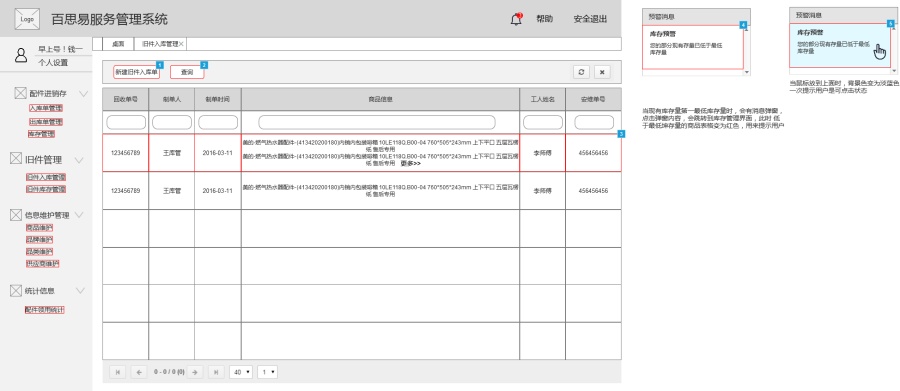Click the 信息维护管理 section icon
This screenshot has height=391, width=900.
(16, 215)
